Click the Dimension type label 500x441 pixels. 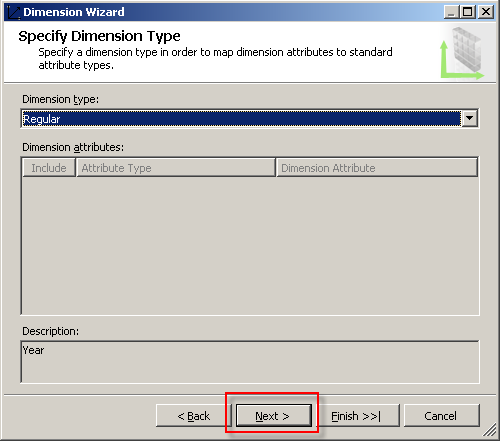60,99
